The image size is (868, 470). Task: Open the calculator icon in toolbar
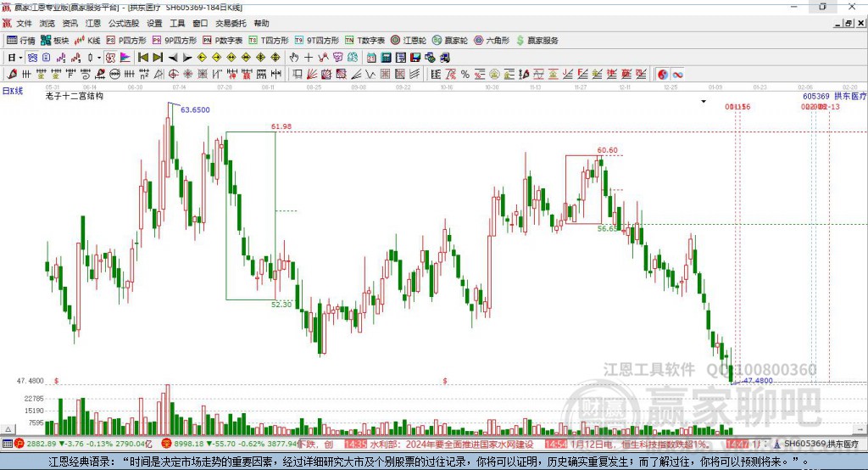386,58
